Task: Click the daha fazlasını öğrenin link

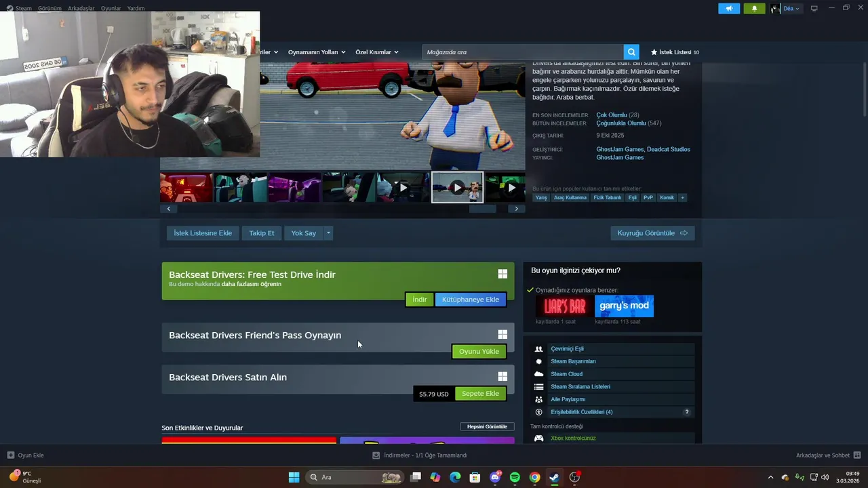Action: [x=252, y=284]
